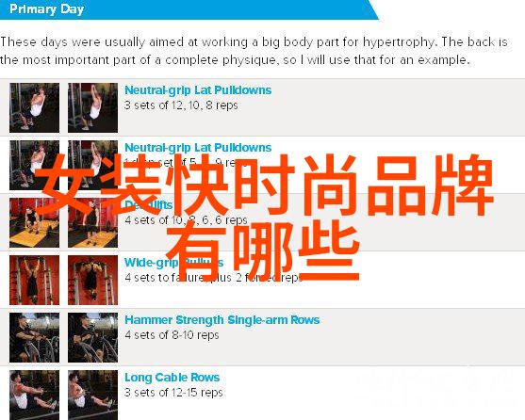Viewport: 525px width, 420px height.
Task: Open the first Neutral-grip Lat Pulldowns link
Action: 198,90
